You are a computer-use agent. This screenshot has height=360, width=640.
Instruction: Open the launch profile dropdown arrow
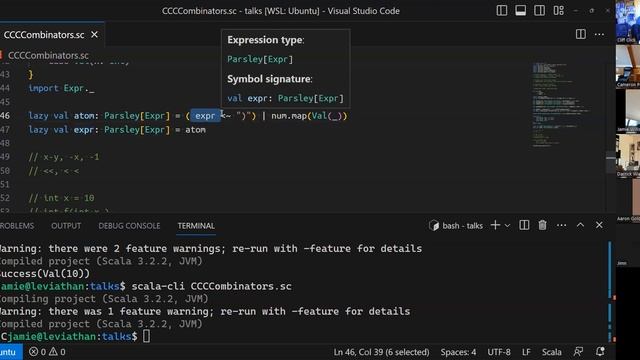click(507, 226)
